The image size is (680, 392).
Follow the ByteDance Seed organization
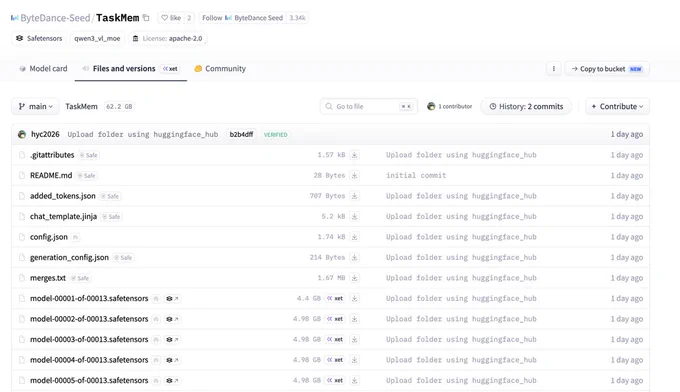pos(242,18)
